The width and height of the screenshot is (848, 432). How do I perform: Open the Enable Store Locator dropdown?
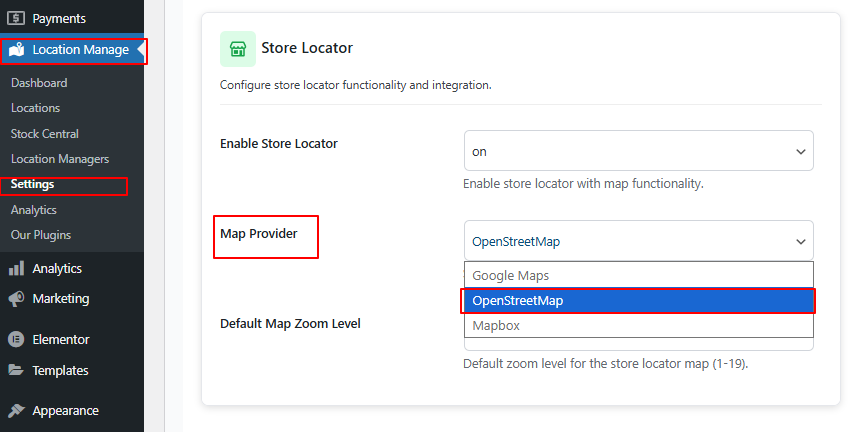point(638,151)
